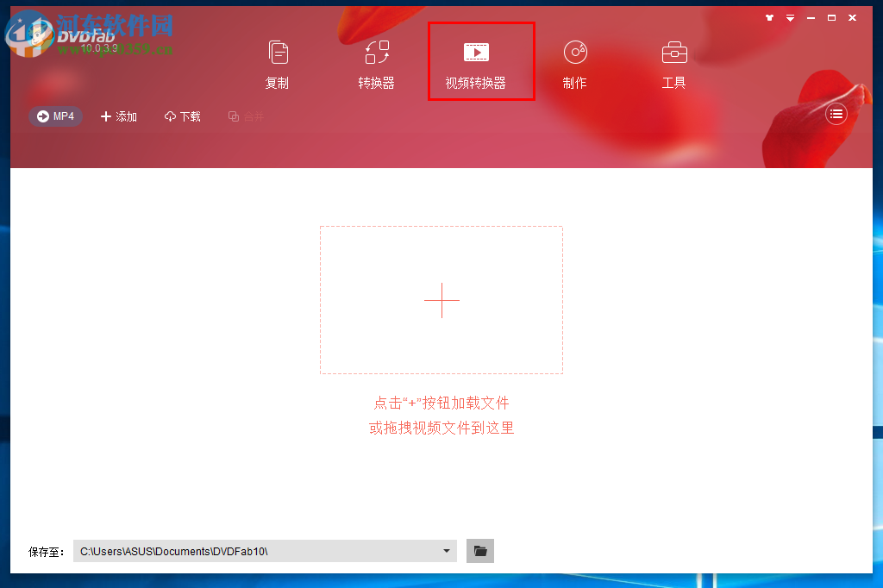The width and height of the screenshot is (883, 588).
Task: Click the large plus inside the drop zone
Action: tap(441, 300)
